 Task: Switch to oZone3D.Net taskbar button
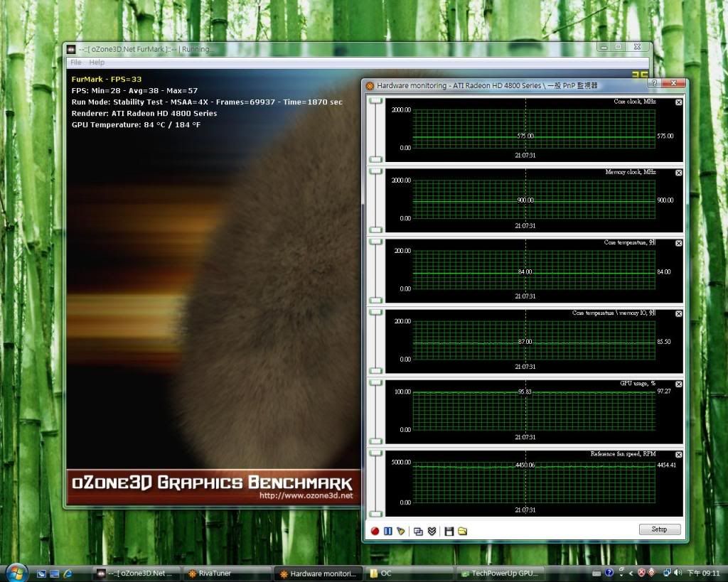point(136,573)
